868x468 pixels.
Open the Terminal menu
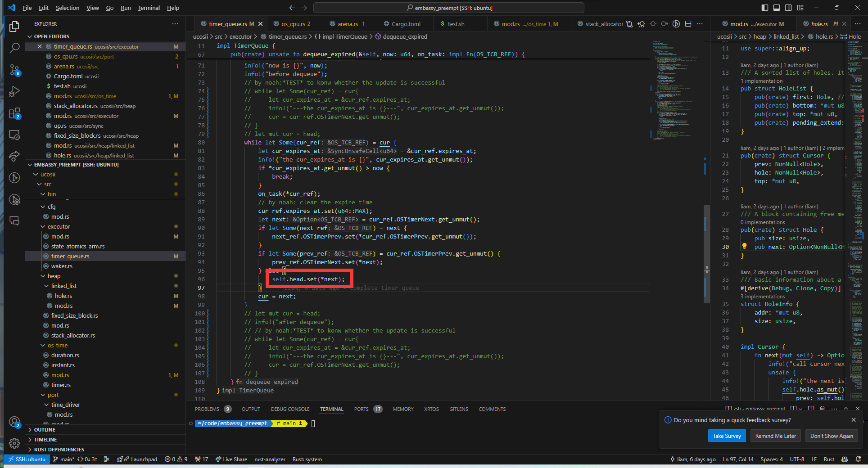point(149,8)
